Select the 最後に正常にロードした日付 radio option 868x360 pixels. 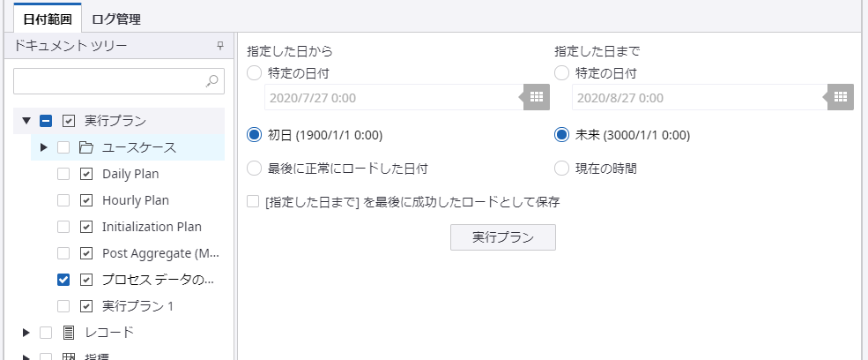coord(255,167)
